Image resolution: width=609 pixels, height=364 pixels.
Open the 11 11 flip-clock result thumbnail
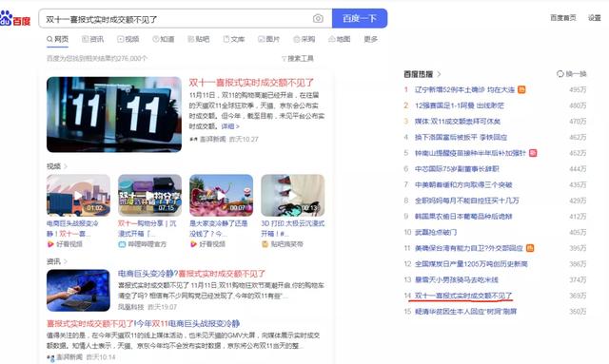pyautogui.click(x=114, y=114)
